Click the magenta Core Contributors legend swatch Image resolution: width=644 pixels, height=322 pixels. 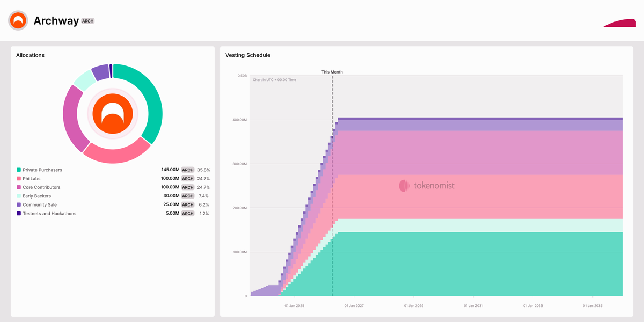pyautogui.click(x=18, y=187)
